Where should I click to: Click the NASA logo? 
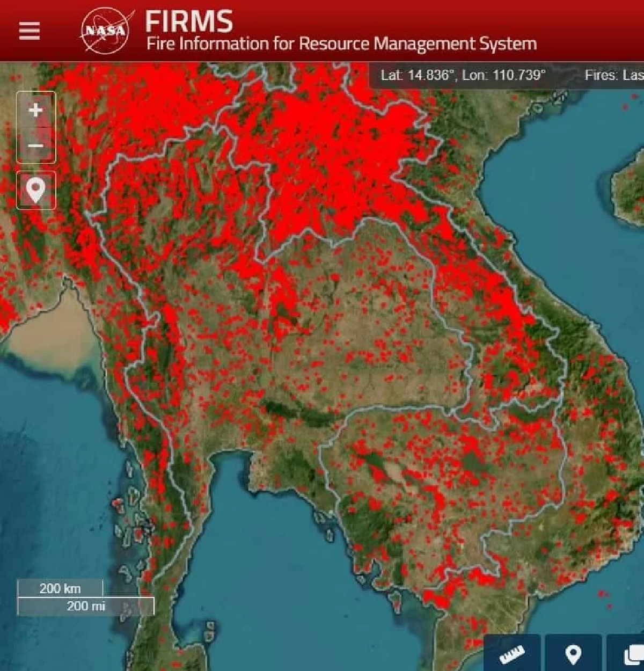click(106, 31)
